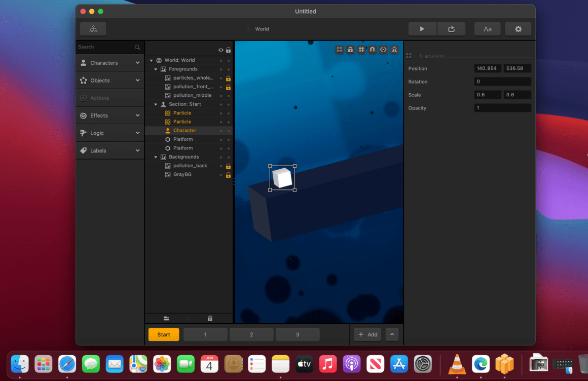Collapse the Foregrounds group in outliner

tap(156, 69)
